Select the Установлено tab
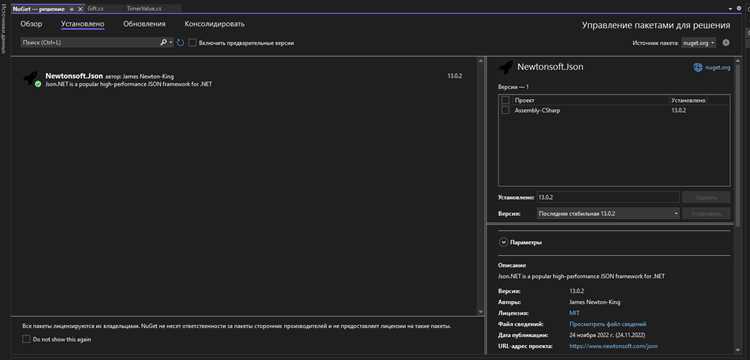This screenshot has width=750, height=360. (x=82, y=24)
